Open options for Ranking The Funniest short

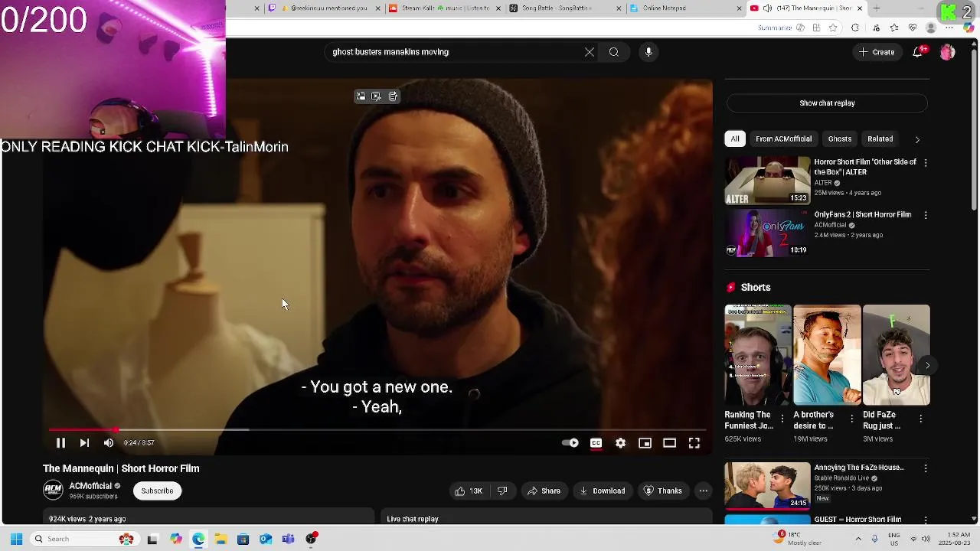(x=782, y=419)
